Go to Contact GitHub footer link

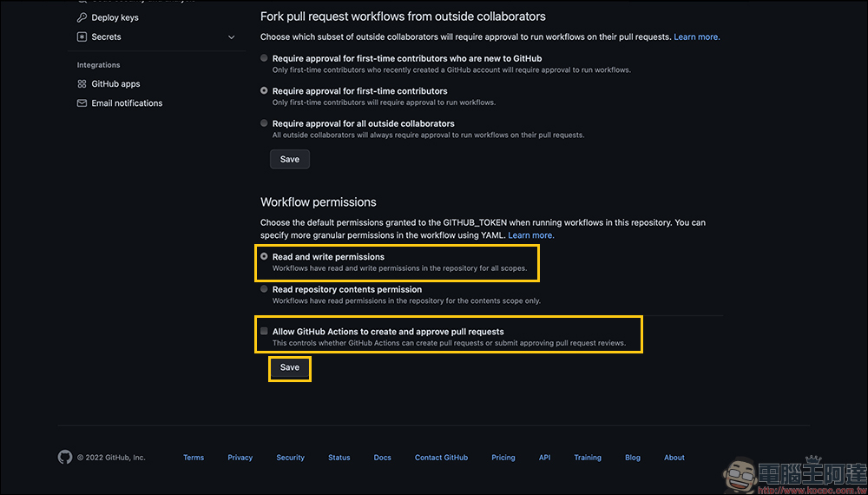click(x=441, y=458)
